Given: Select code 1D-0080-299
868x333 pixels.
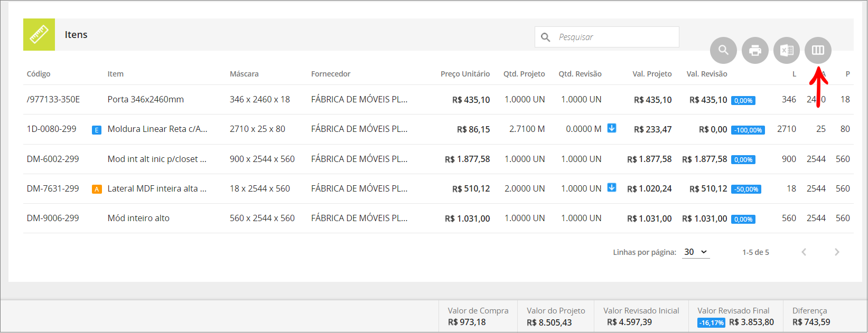Looking at the screenshot, I should pos(52,129).
